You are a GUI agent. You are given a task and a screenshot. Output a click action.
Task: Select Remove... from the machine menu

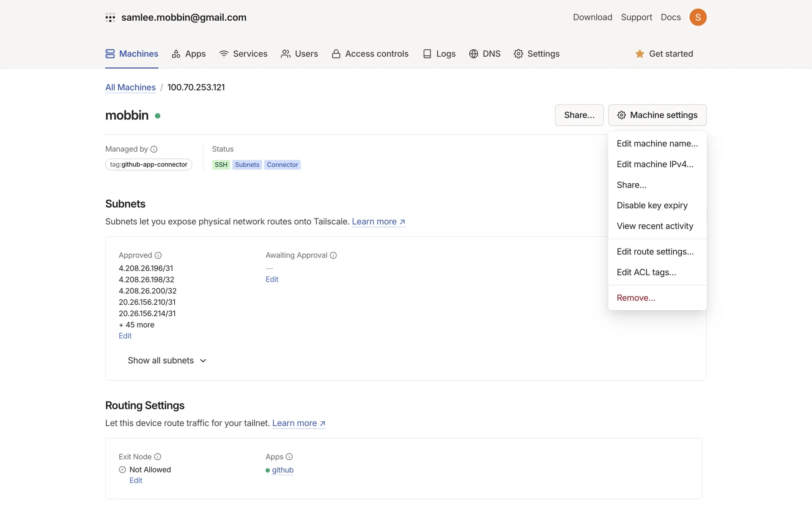coord(636,298)
